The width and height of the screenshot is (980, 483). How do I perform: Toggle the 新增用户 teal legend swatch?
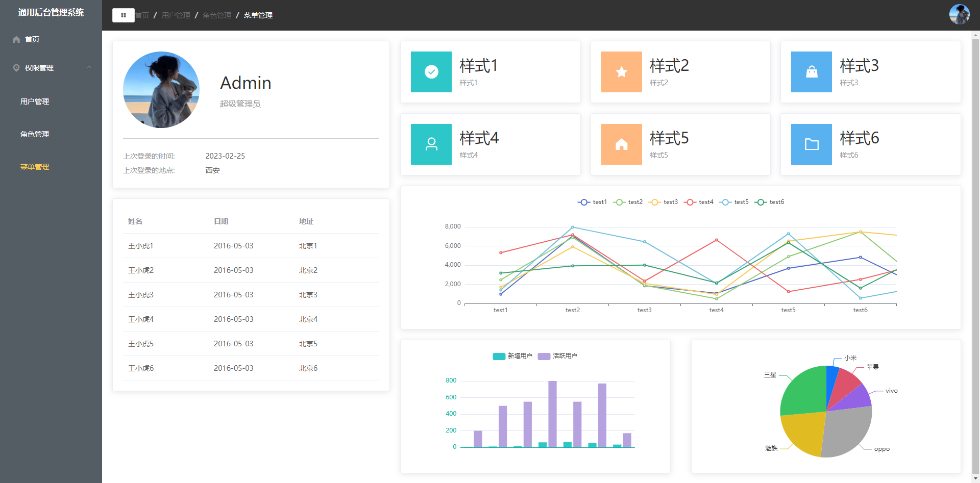[499, 356]
